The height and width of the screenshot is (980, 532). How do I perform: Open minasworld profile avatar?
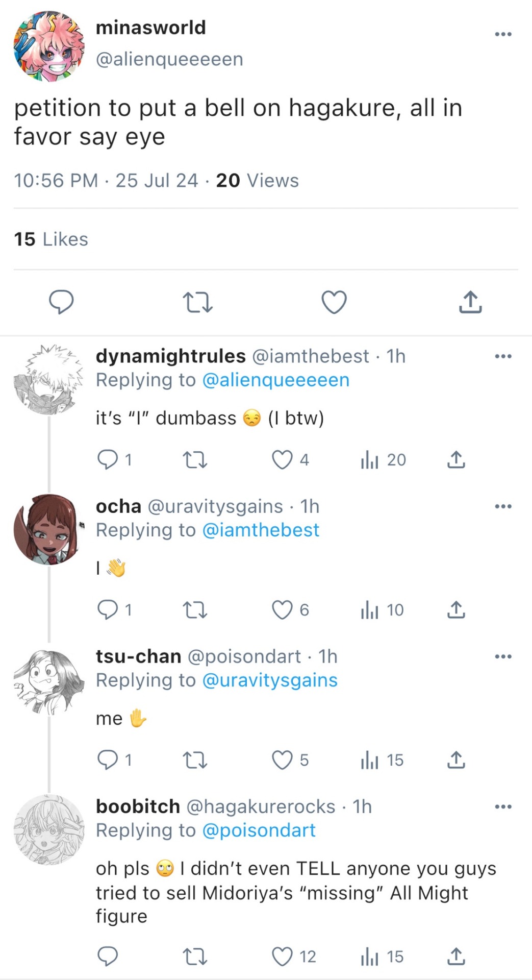point(49,46)
